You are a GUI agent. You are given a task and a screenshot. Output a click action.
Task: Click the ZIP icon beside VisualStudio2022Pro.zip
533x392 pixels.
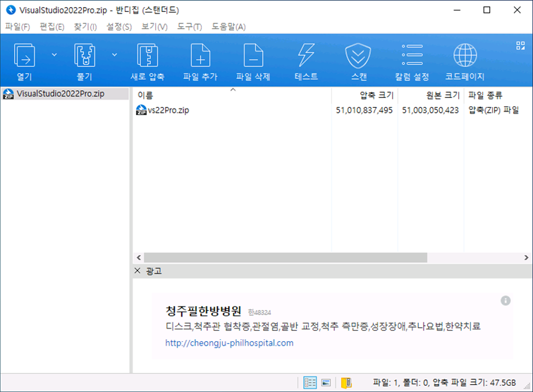(8, 94)
